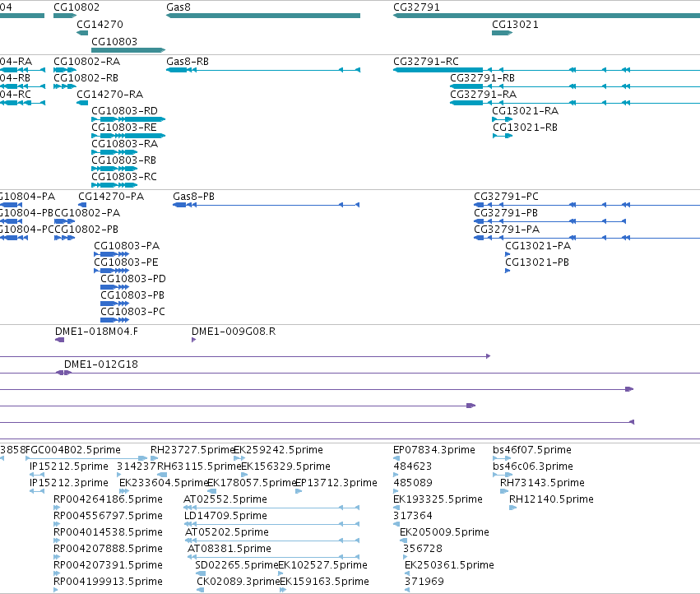Select EST label bs46f07.5prime

tap(532, 450)
